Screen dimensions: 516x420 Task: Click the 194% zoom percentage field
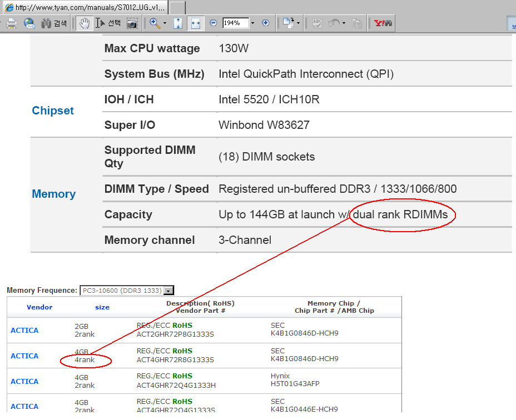tap(236, 23)
